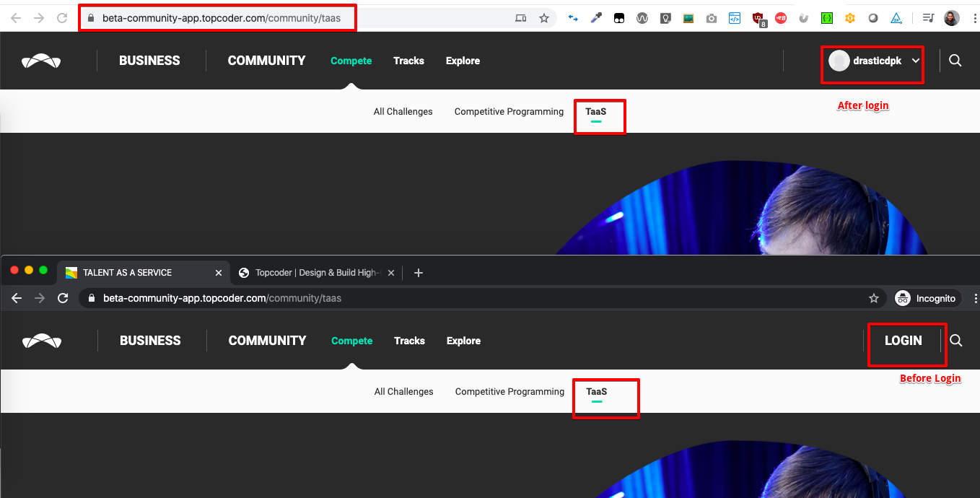Click COMMUNITY in the incognito window header
Screen dimensions: 980x498
(x=267, y=341)
